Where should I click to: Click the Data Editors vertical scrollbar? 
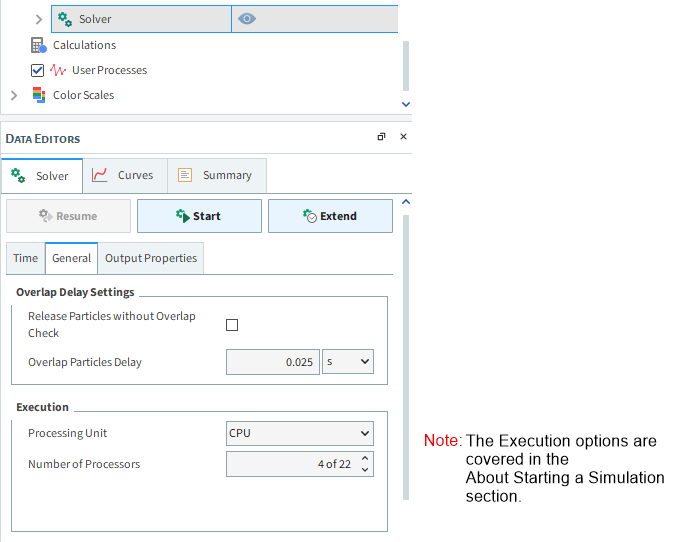point(406,357)
